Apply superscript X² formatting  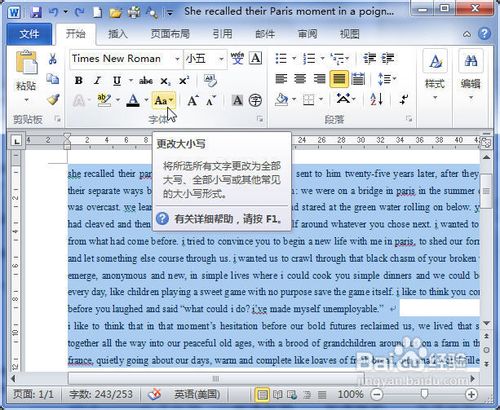pos(184,80)
